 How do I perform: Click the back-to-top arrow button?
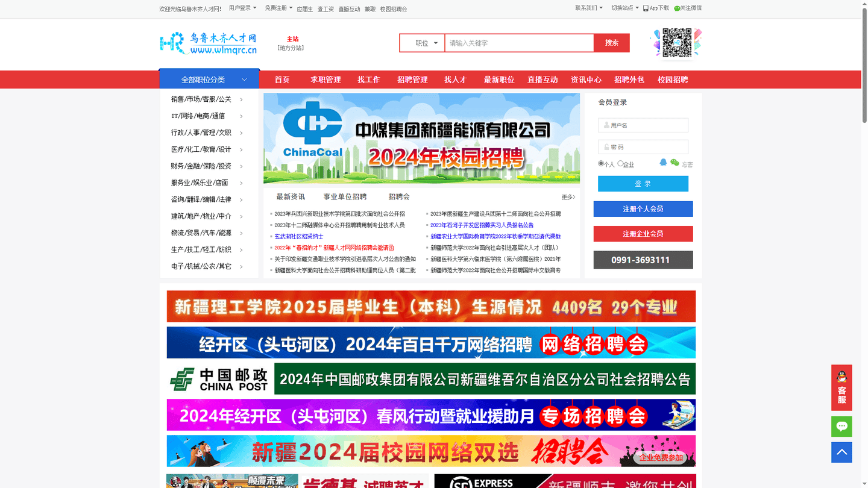(841, 452)
